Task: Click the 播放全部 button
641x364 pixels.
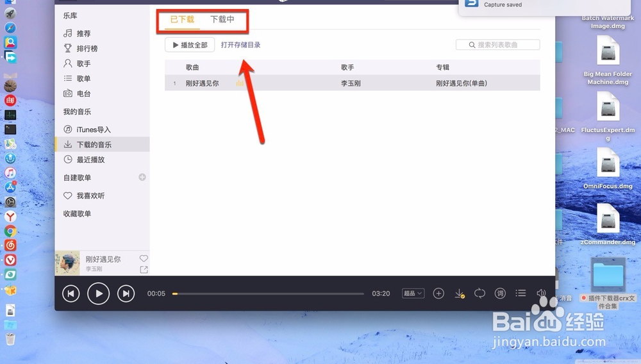Action: click(190, 45)
